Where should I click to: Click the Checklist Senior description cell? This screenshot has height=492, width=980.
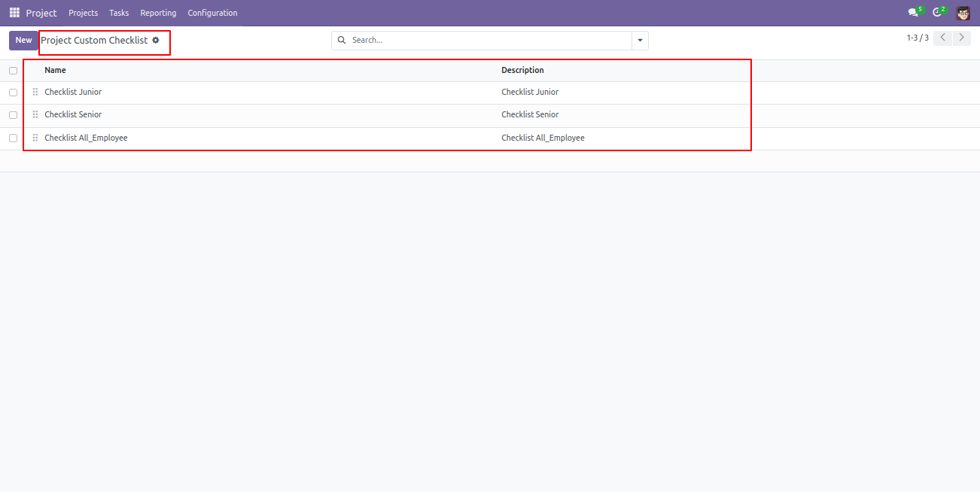point(530,114)
